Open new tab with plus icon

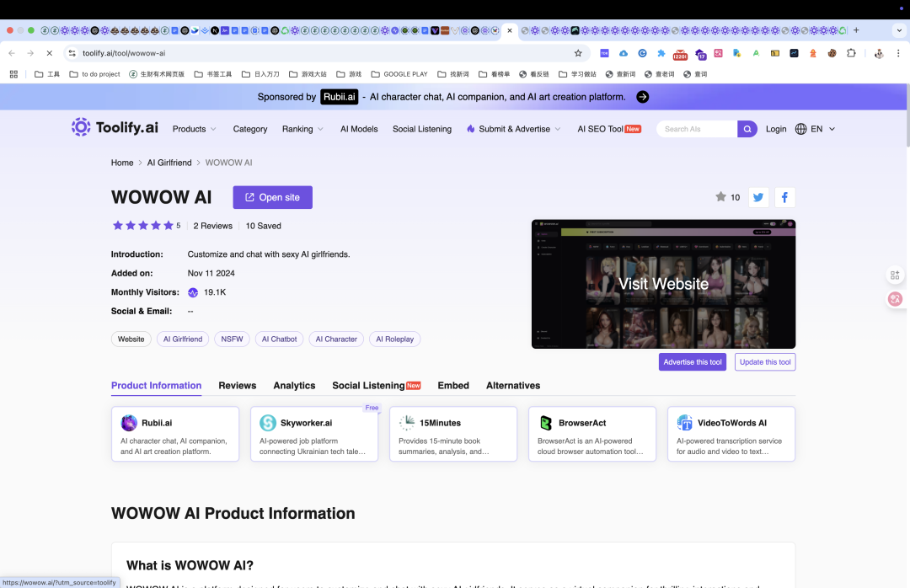(x=856, y=30)
